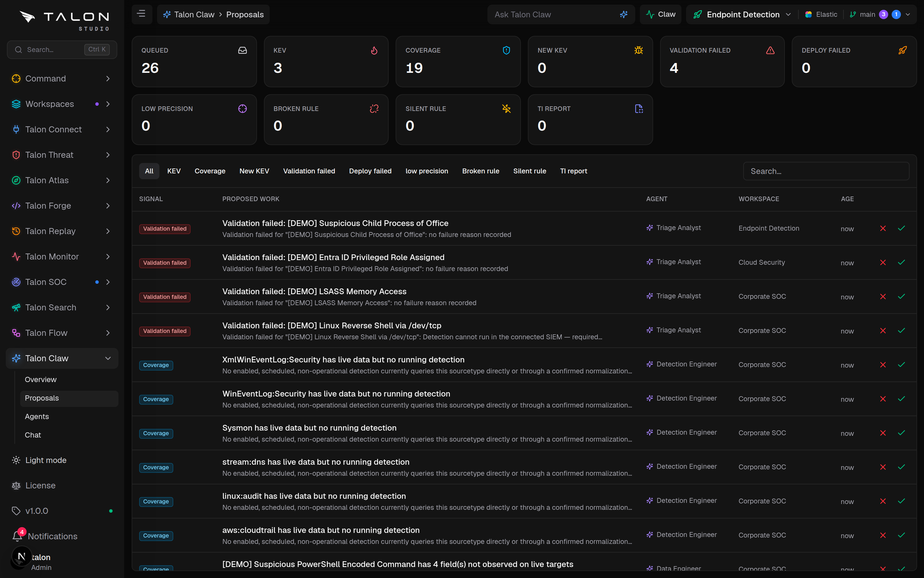This screenshot has height=578, width=924.
Task: Approve the Suspicious Child Process of Office proposal
Action: pyautogui.click(x=901, y=228)
